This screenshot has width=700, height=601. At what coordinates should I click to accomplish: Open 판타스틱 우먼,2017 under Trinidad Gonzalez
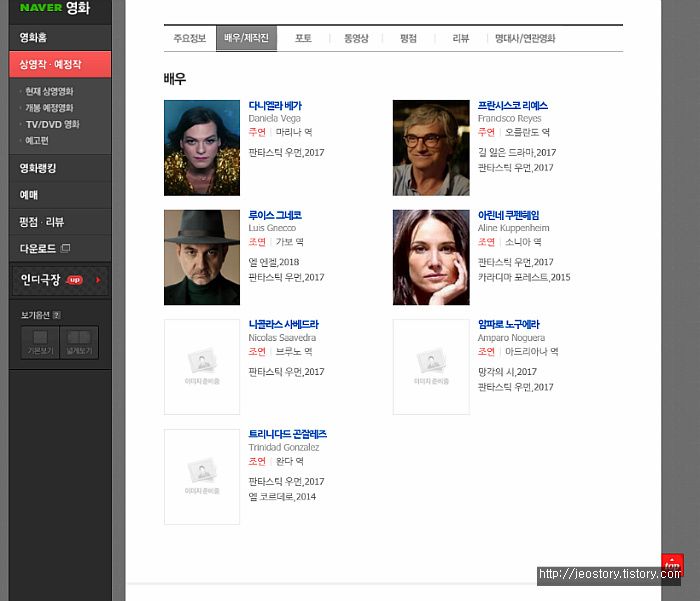(287, 482)
